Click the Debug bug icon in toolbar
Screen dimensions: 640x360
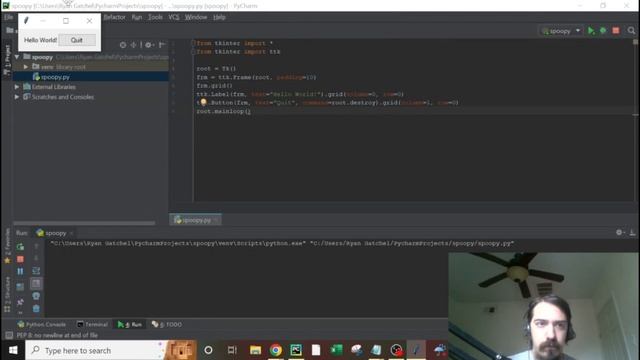click(x=603, y=31)
